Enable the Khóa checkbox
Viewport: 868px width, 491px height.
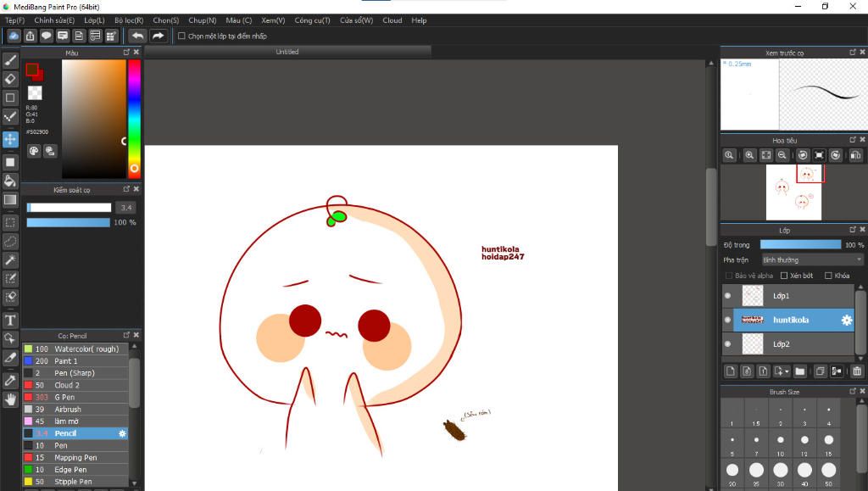pos(828,275)
